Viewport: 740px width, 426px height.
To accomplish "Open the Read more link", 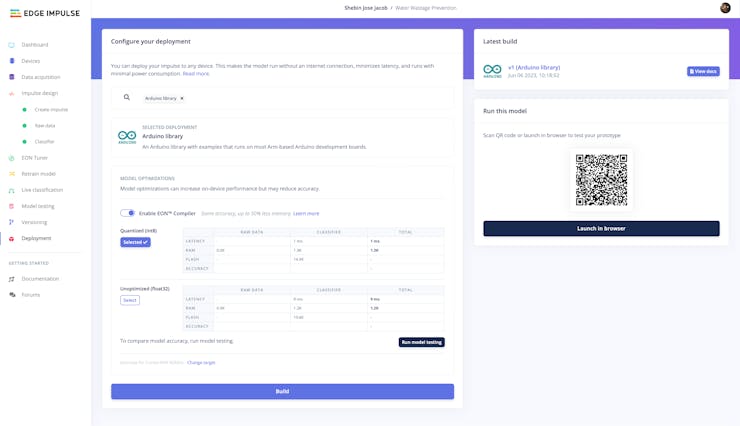I will (196, 74).
